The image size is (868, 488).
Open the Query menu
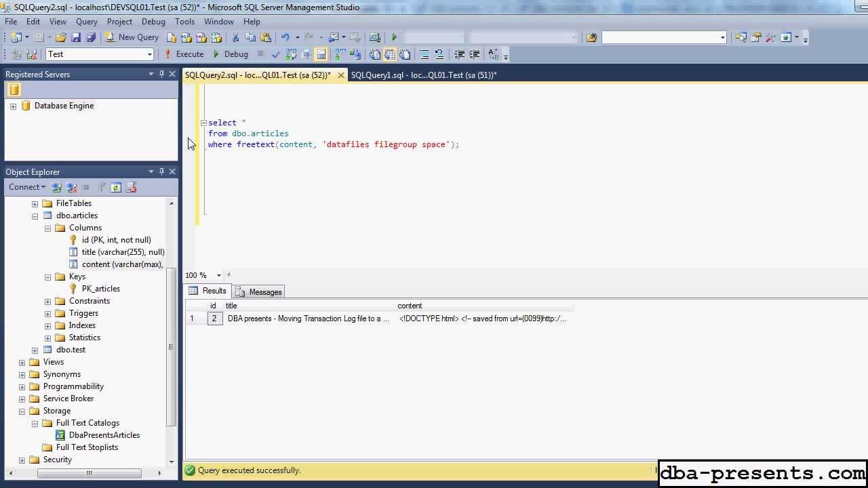tap(87, 22)
